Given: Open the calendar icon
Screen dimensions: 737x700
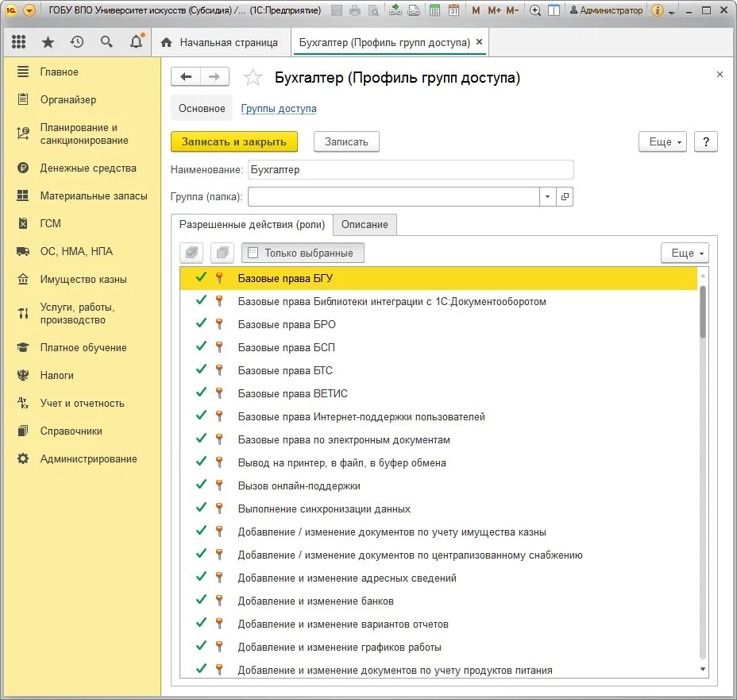Looking at the screenshot, I should pyautogui.click(x=453, y=10).
